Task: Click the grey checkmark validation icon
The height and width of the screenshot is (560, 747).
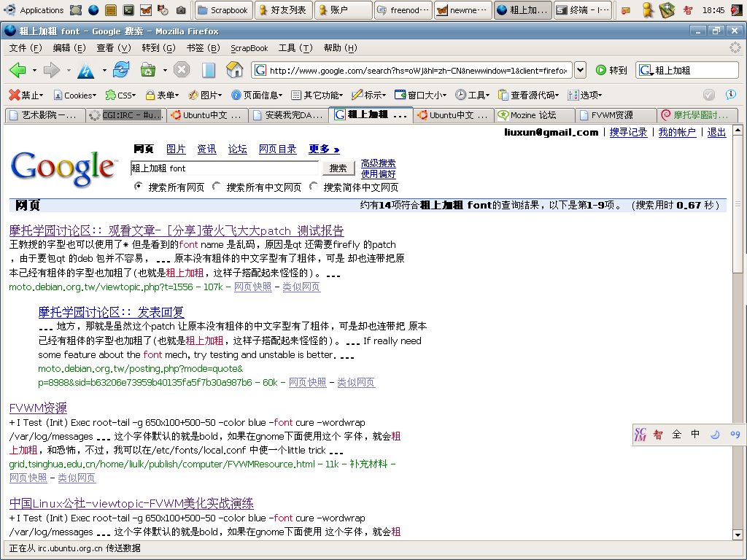Action: 709,95
